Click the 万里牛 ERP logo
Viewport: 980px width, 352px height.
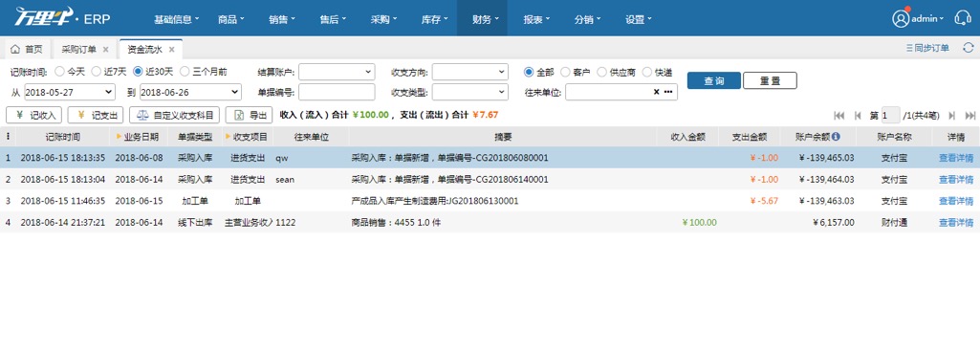coord(62,18)
